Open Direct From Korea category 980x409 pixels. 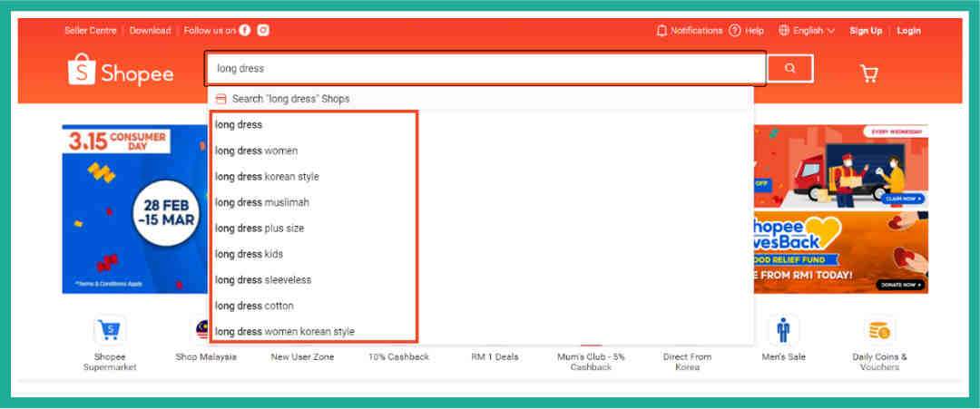687,362
